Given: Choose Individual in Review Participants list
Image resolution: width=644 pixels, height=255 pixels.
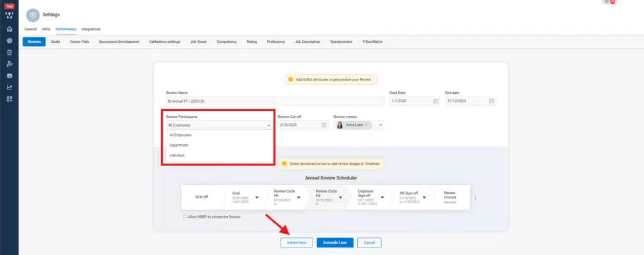Looking at the screenshot, I should (177, 155).
